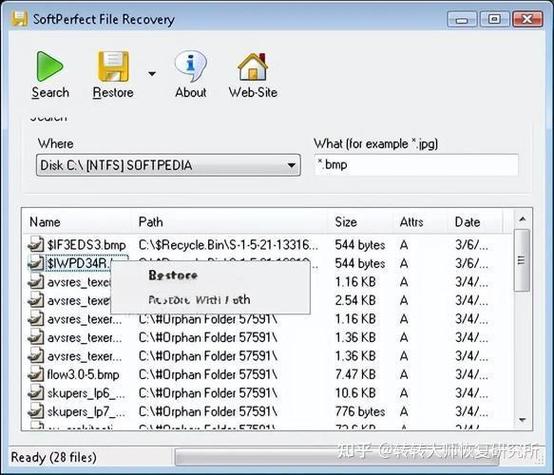Image resolution: width=554 pixels, height=475 pixels.
Task: Click the SoftPerfect File Recovery title icon
Action: pos(19,19)
